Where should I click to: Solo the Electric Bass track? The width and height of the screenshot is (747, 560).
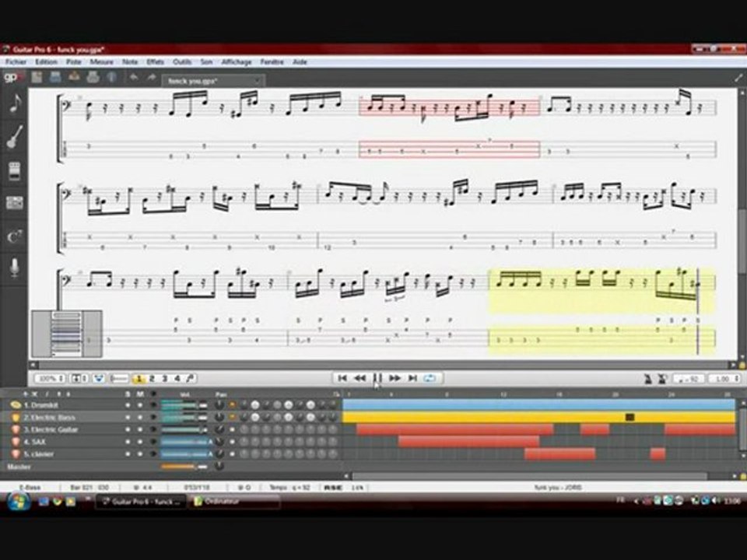coord(128,418)
